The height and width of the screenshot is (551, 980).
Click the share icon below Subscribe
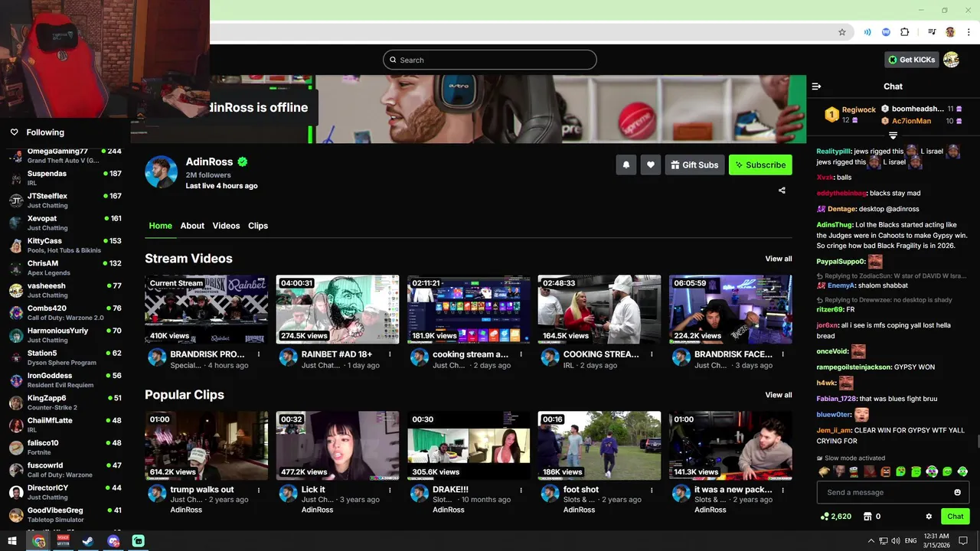782,191
